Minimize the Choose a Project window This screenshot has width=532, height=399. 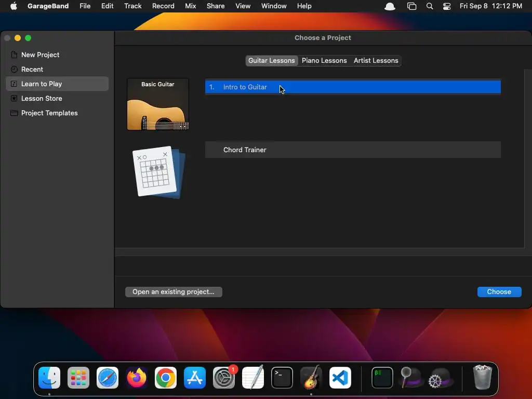(x=18, y=38)
